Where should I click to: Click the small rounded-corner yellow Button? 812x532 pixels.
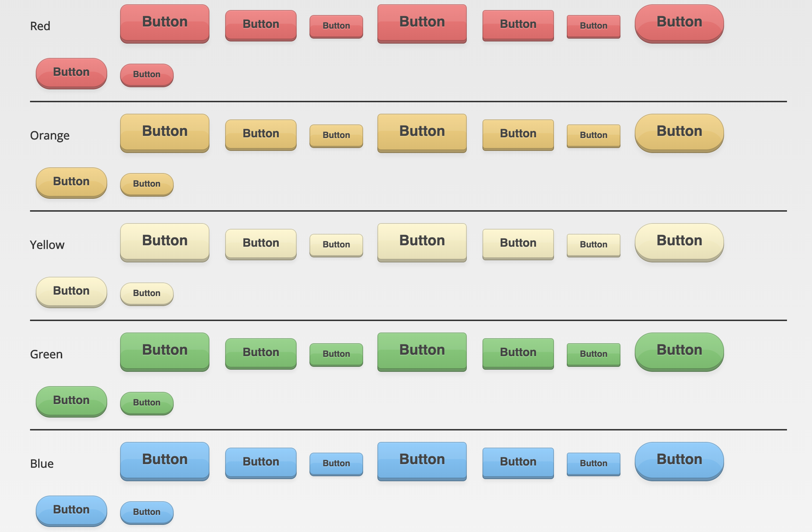[x=336, y=245]
